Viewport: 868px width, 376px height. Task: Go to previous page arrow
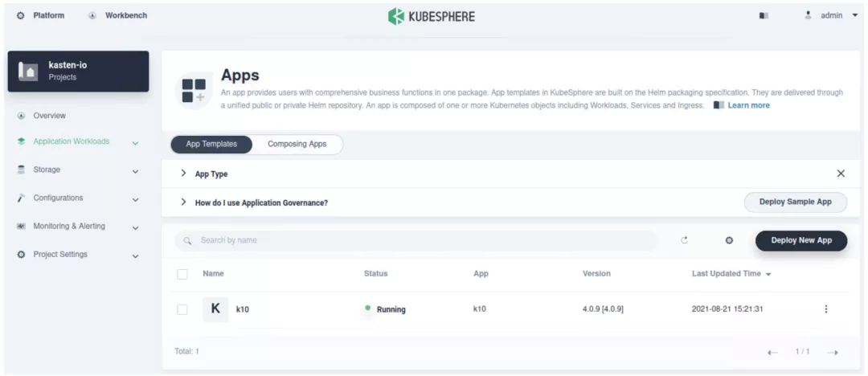point(772,352)
